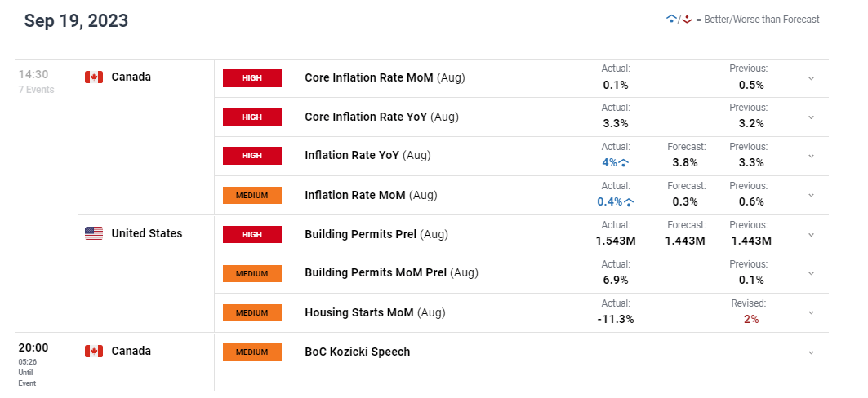
Task: Expand Housing Starts MoM row chevron
Action: coord(811,313)
